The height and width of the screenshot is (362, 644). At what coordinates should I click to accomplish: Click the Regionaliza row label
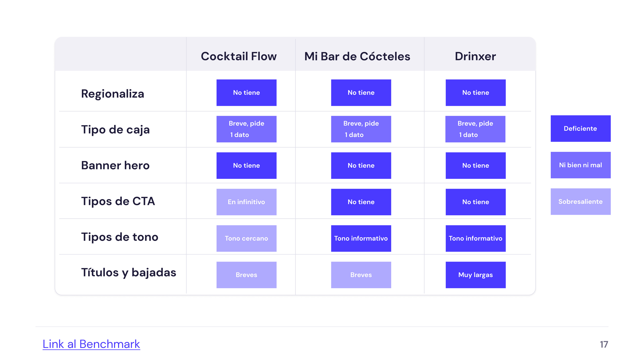pos(113,94)
